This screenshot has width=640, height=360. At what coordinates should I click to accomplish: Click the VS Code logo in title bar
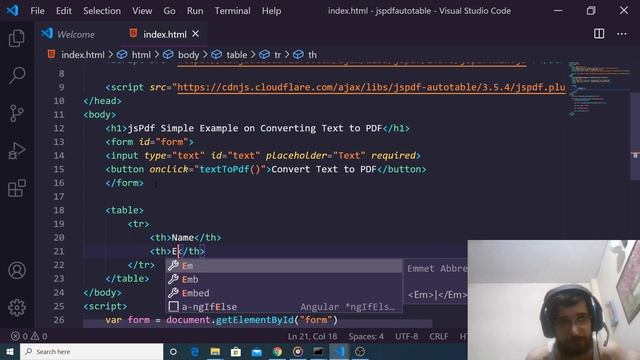(x=12, y=10)
